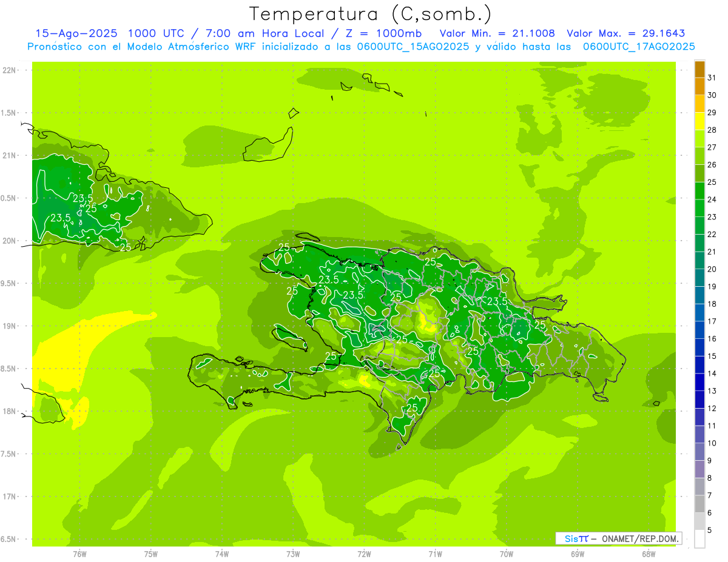Select the purple color bar segment between 9 and 10
The width and height of the screenshot is (728, 562).
pyautogui.click(x=699, y=452)
